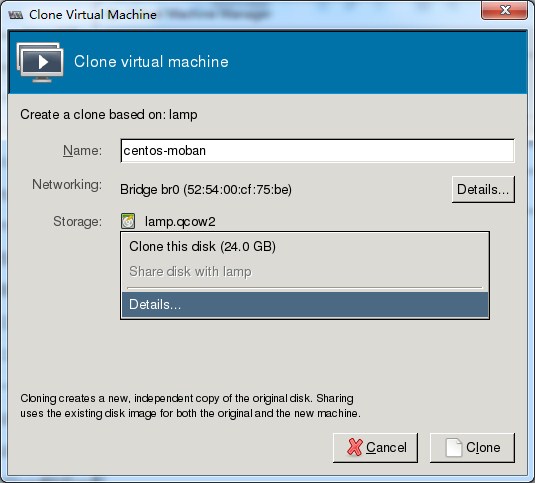Start cloning with the Clone button
Viewport: 535px width, 483px height.
click(x=472, y=448)
